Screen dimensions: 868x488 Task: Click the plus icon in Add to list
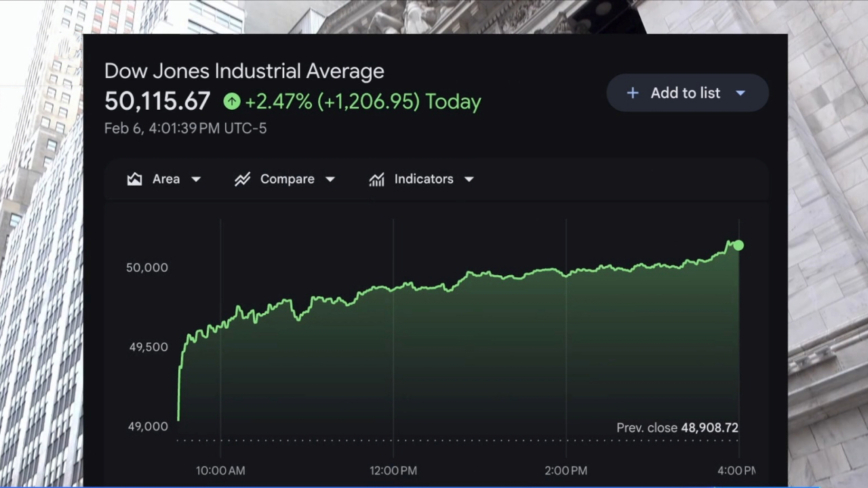click(632, 93)
